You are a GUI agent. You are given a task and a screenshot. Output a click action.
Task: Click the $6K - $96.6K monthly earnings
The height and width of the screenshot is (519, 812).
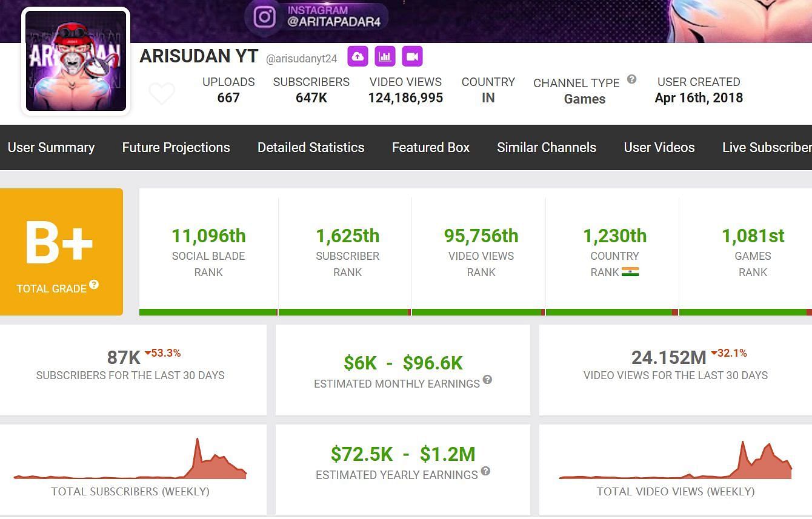point(403,363)
